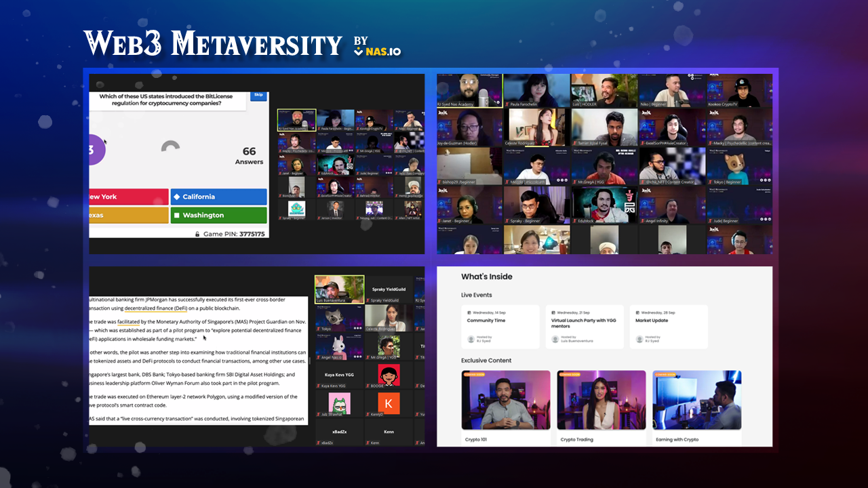Select the Allen | NFT Artist tile beside the quiz
The width and height of the screenshot is (868, 488).
[409, 209]
